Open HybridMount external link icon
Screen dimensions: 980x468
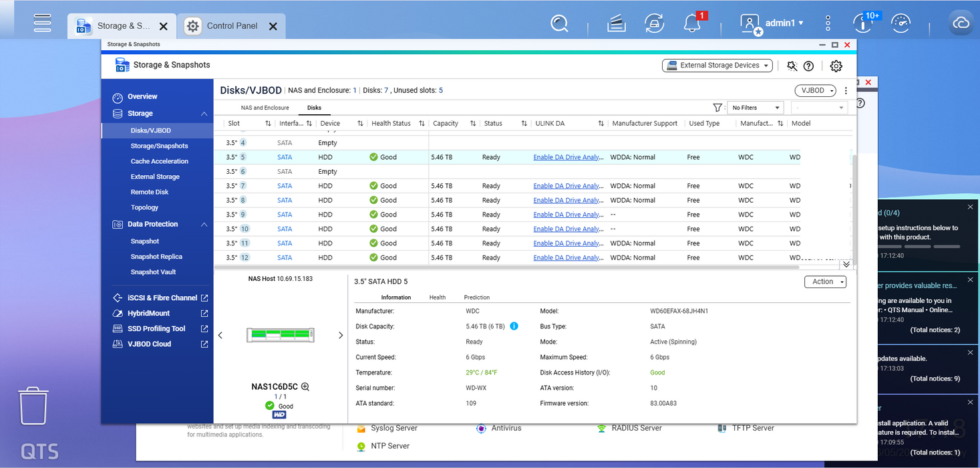204,314
